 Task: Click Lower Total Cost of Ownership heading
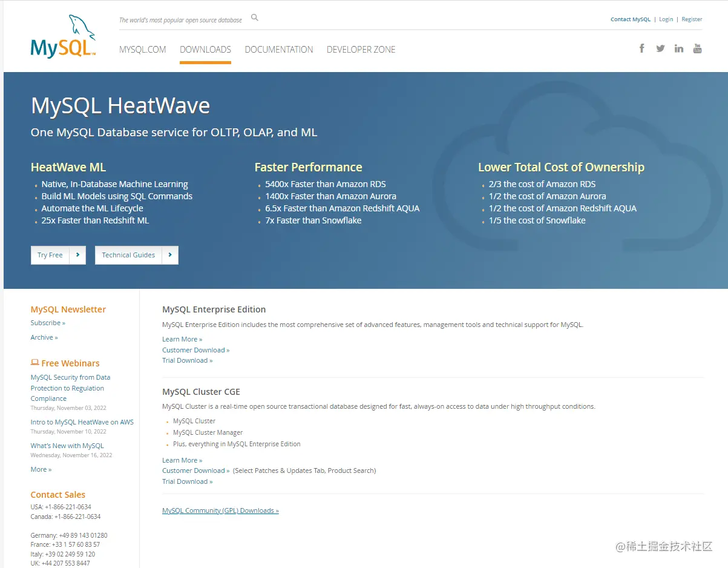click(562, 167)
